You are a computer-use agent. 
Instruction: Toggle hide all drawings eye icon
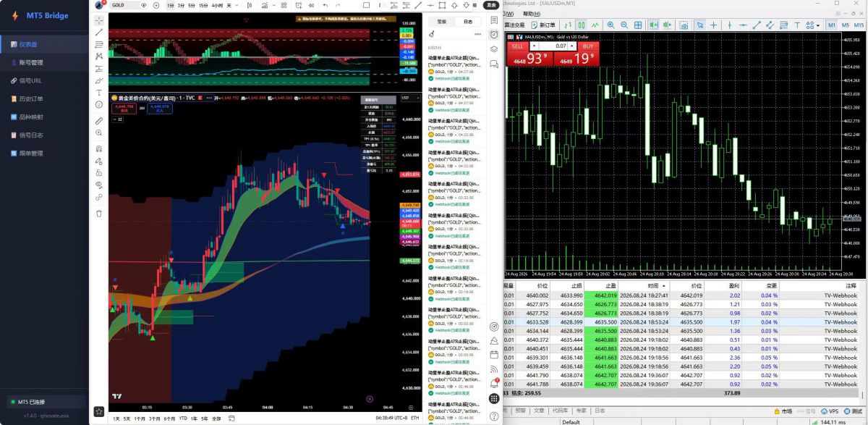pyautogui.click(x=99, y=185)
